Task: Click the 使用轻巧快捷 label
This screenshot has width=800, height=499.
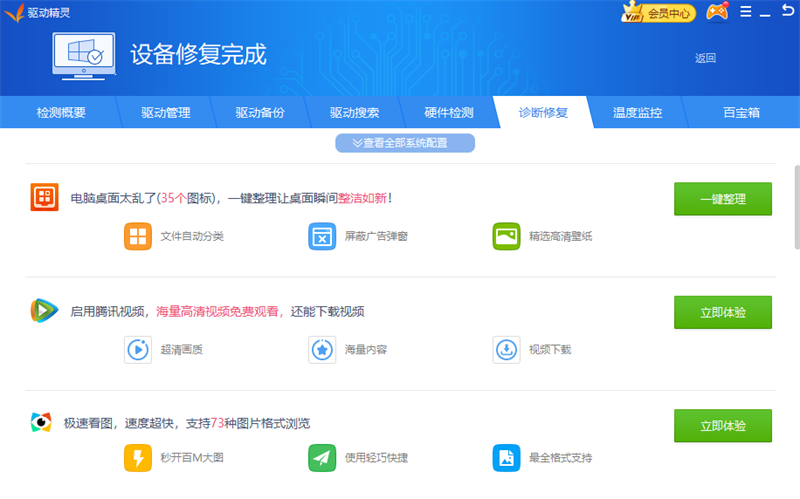Action: pos(376,458)
